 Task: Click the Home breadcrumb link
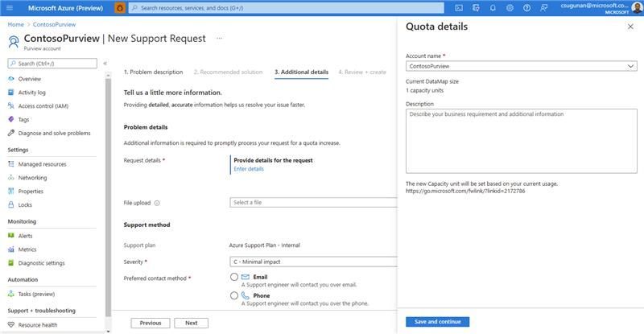[15, 25]
